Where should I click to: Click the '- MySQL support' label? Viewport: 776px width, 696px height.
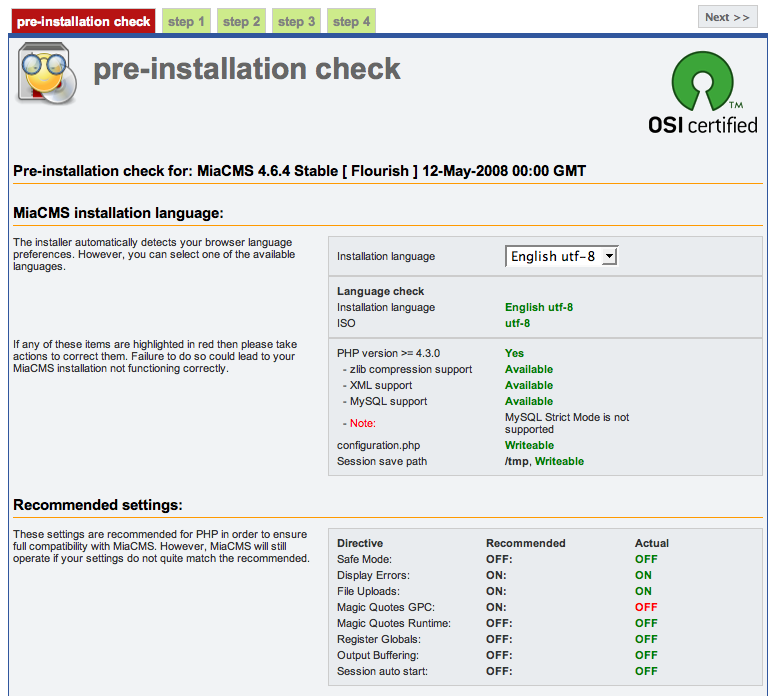[x=385, y=401]
